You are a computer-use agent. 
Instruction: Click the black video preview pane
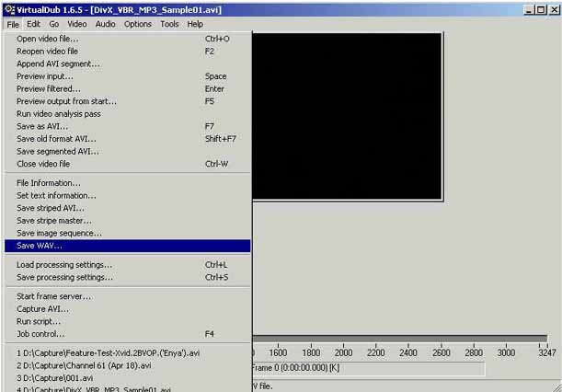pyautogui.click(x=347, y=116)
